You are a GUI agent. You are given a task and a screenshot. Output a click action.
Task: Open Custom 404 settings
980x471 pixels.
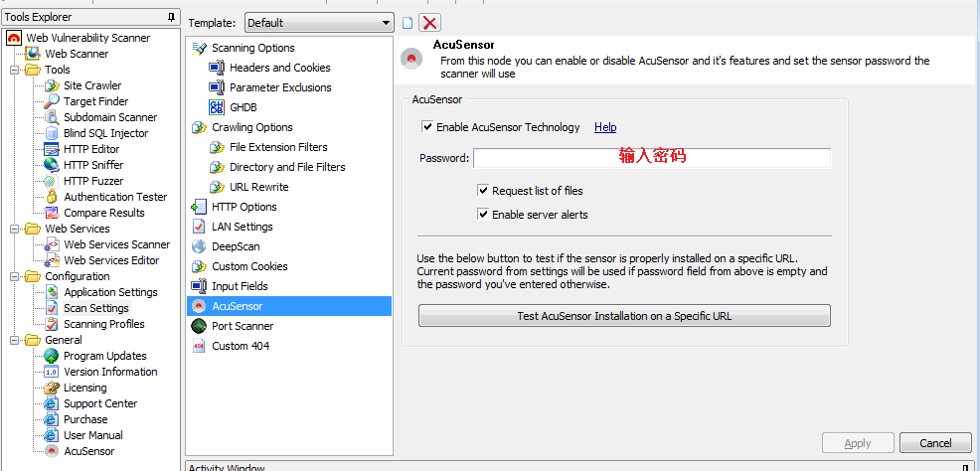(x=241, y=346)
